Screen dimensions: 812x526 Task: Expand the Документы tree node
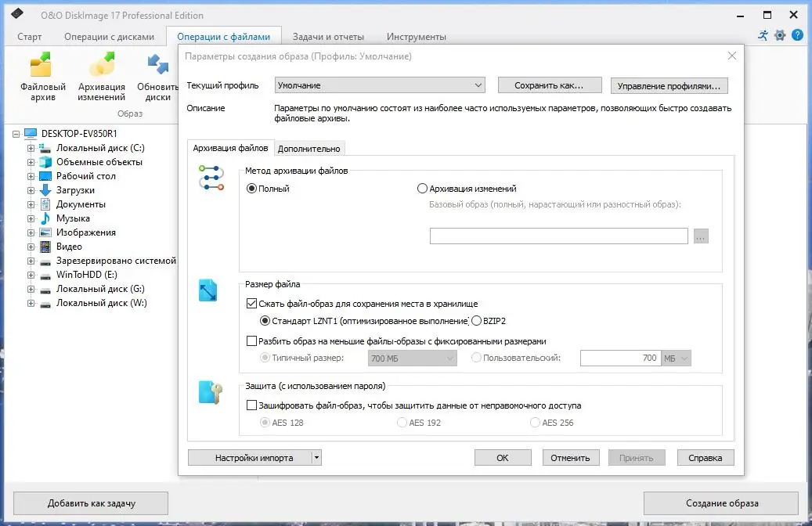[x=31, y=204]
